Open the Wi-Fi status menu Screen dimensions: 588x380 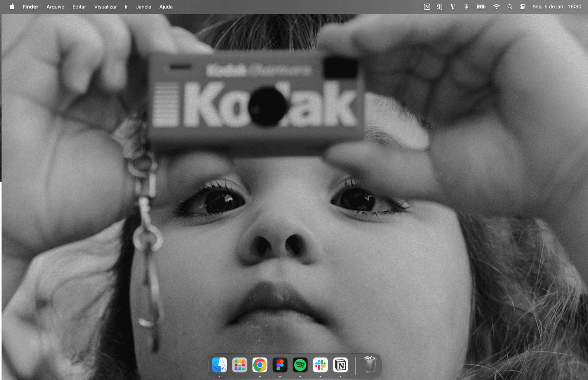496,7
